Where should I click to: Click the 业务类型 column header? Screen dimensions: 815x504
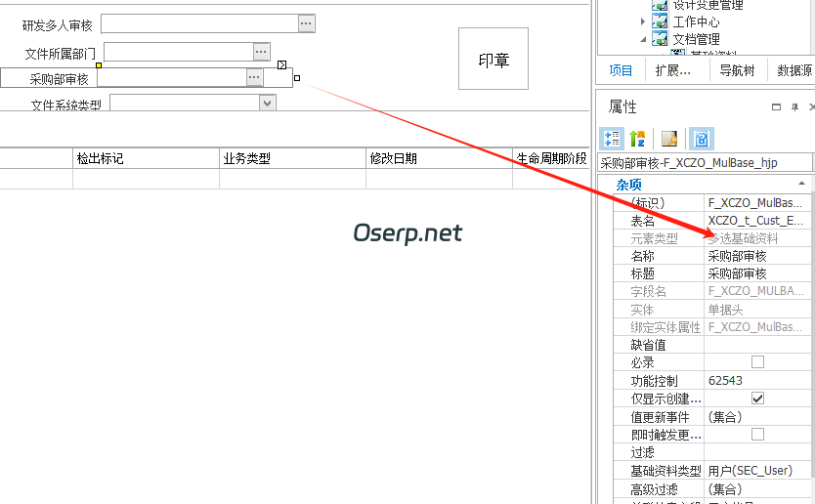292,158
